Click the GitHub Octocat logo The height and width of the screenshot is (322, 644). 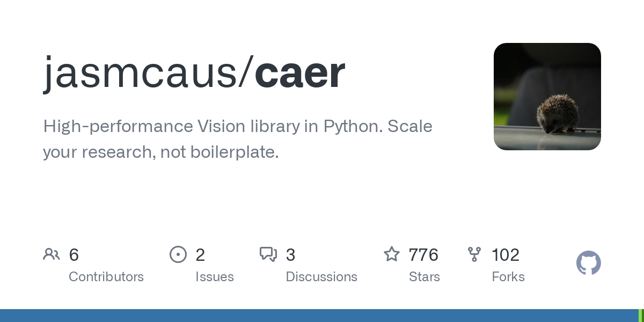(x=588, y=263)
